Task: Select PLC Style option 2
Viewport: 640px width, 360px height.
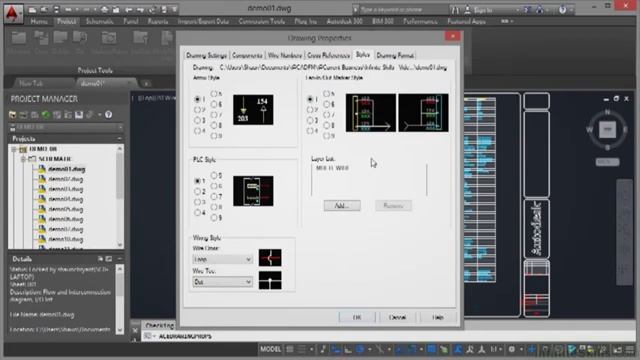Action: (x=198, y=191)
